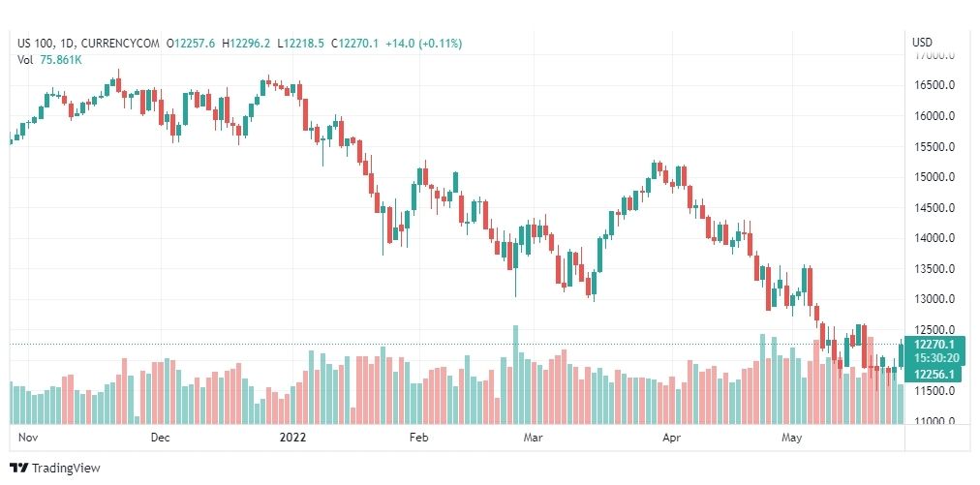
Task: Click the +14.0 (+0.11%) change value
Action: click(424, 44)
